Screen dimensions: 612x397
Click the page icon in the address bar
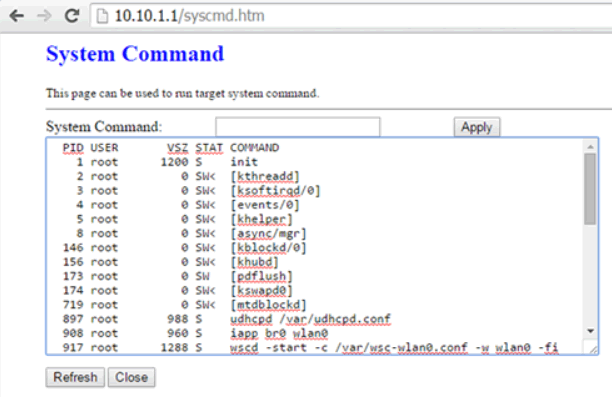pyautogui.click(x=102, y=16)
